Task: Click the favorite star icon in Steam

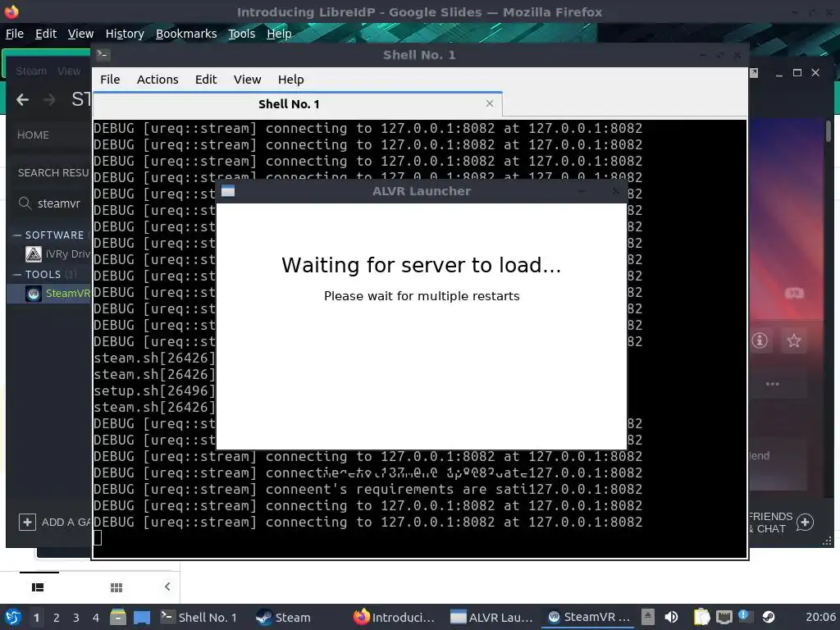Action: click(x=794, y=340)
